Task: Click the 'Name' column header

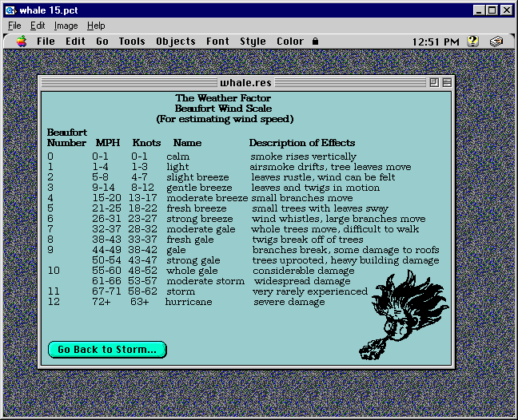Action: tap(187, 143)
